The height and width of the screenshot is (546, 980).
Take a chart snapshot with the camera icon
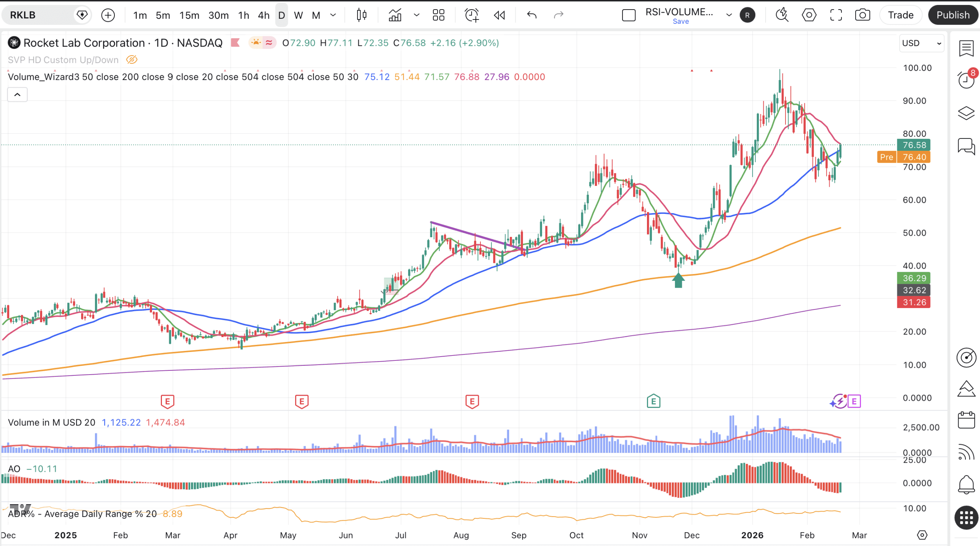click(x=862, y=15)
